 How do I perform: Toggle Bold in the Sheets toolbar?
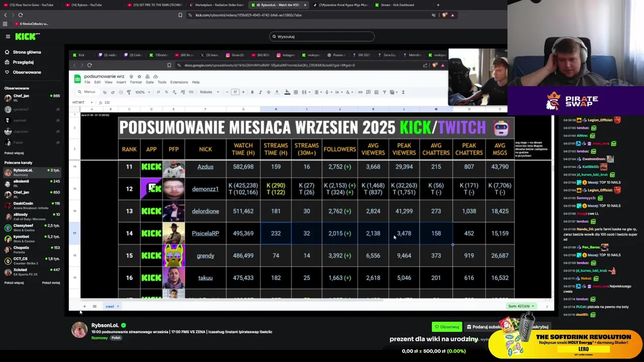pyautogui.click(x=252, y=92)
